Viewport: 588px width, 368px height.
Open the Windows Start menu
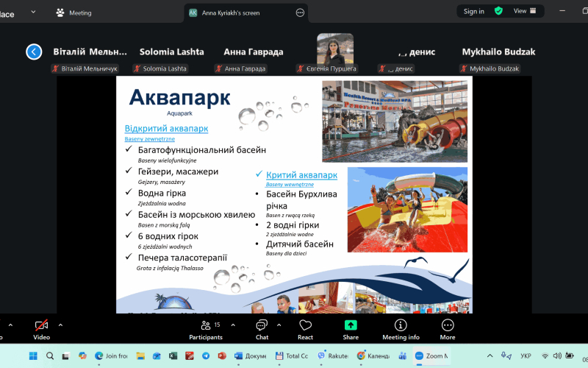32,355
